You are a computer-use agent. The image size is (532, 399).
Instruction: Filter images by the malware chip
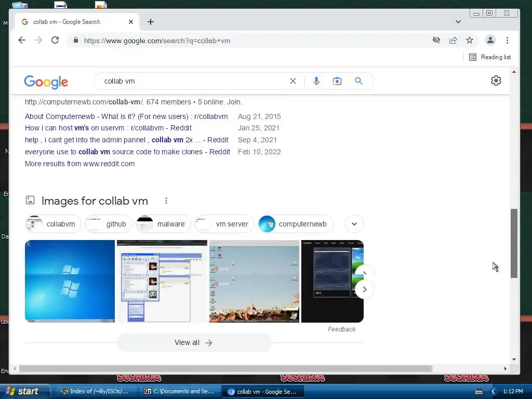pyautogui.click(x=163, y=224)
